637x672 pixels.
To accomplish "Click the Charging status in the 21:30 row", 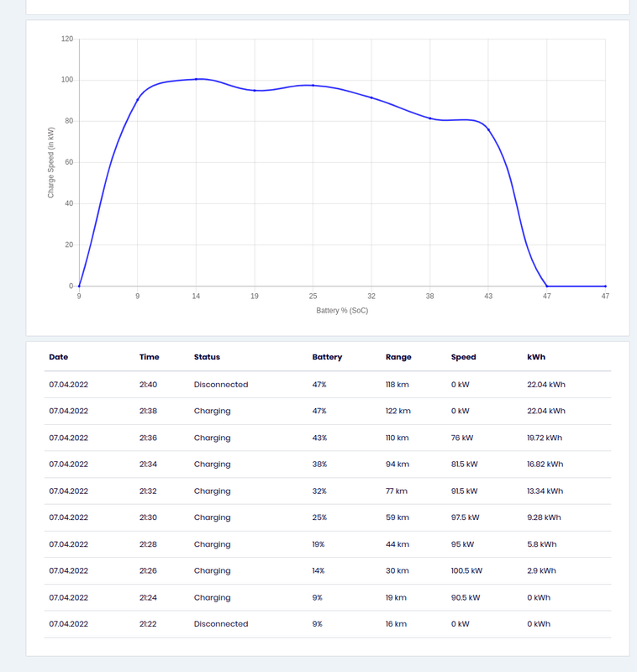I will (x=212, y=517).
